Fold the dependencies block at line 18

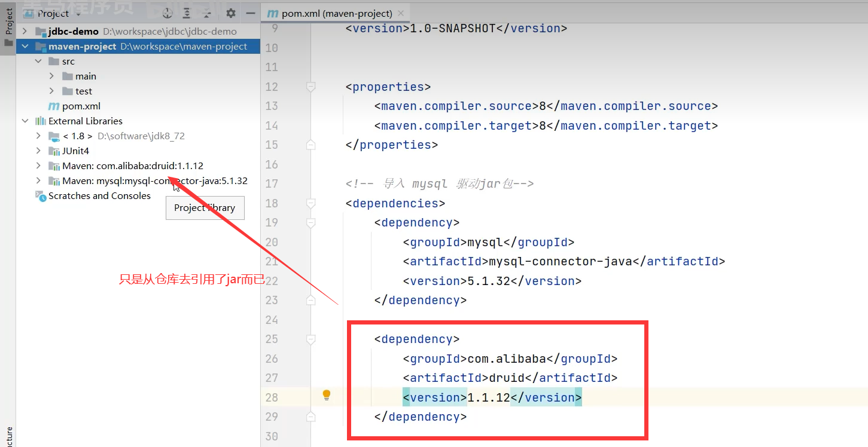click(310, 203)
